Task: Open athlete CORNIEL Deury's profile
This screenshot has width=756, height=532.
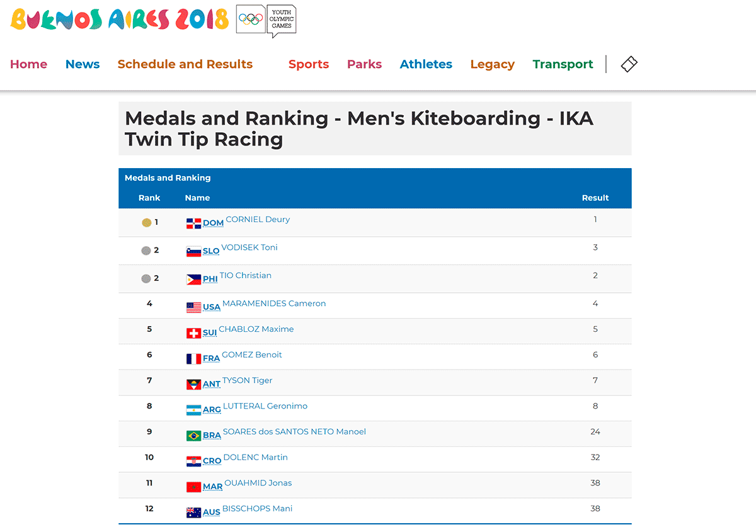Action: point(258,220)
